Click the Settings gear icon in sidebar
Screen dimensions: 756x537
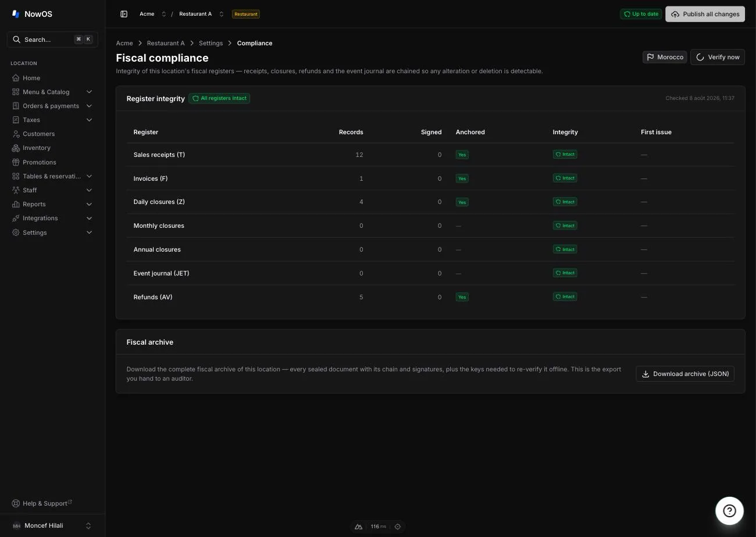pyautogui.click(x=16, y=232)
